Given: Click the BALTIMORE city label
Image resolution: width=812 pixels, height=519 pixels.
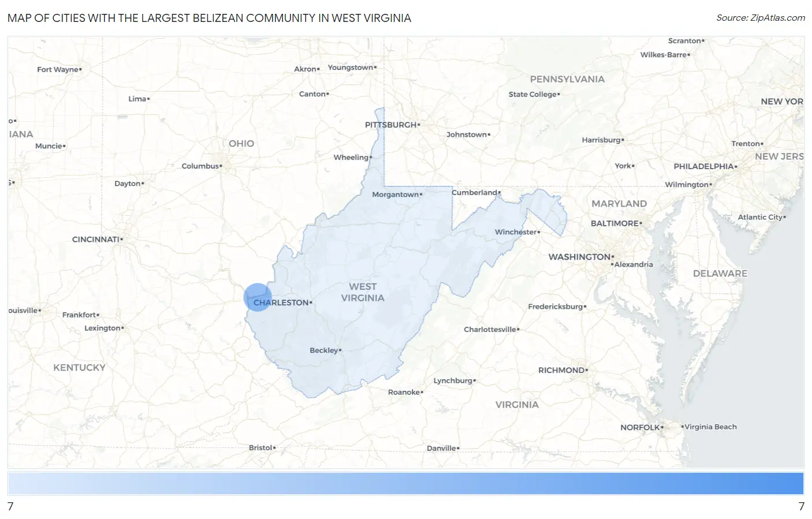Looking at the screenshot, I should (614, 223).
